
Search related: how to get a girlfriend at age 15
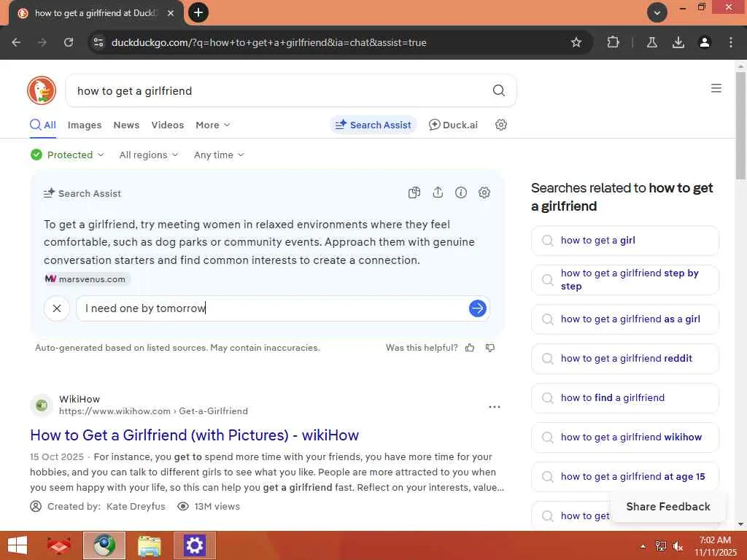pyautogui.click(x=624, y=477)
